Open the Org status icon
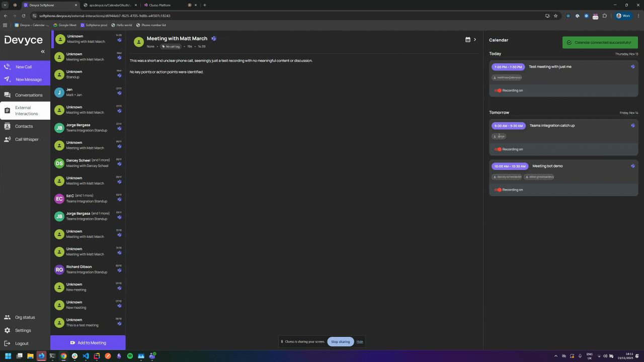The height and width of the screenshot is (362, 644). click(x=7, y=317)
